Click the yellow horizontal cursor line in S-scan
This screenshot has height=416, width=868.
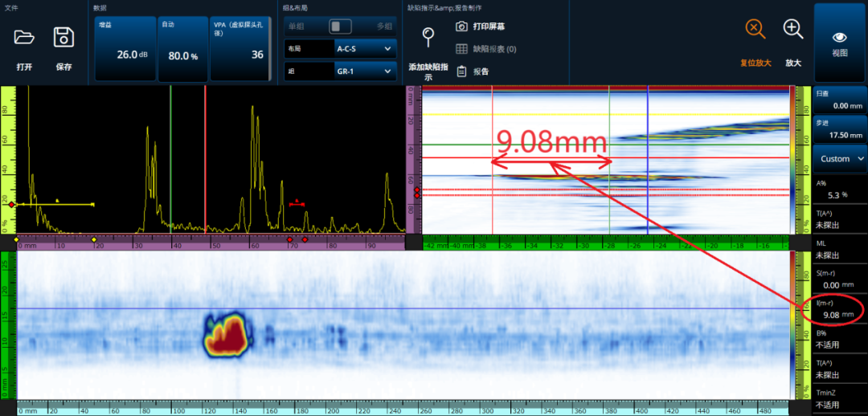tap(606, 115)
